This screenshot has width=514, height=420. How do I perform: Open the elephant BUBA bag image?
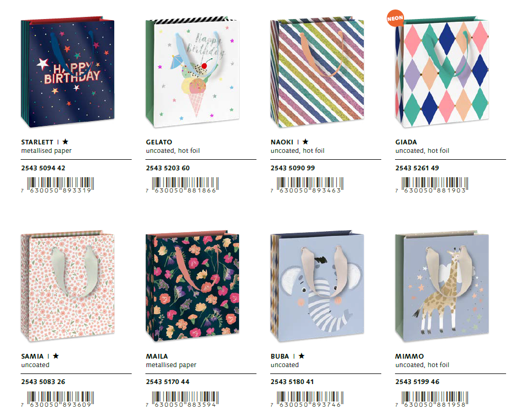pyautogui.click(x=317, y=287)
